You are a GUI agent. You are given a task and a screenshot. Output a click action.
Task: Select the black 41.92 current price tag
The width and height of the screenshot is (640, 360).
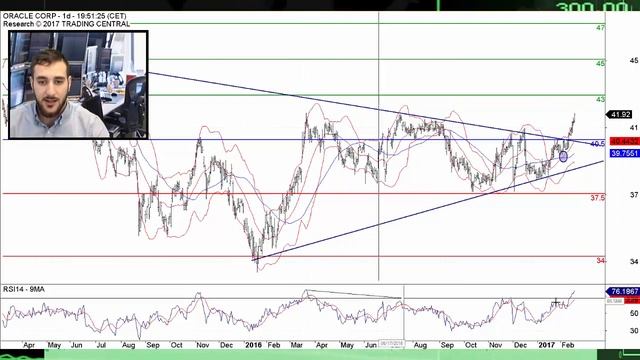click(x=620, y=115)
